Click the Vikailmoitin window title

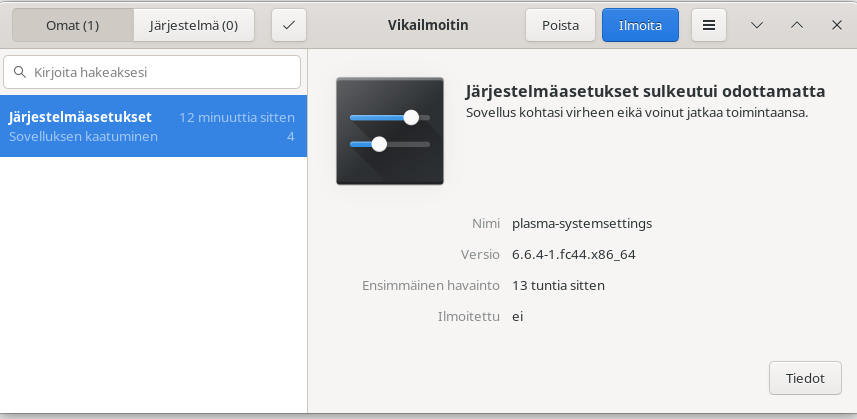click(x=428, y=25)
